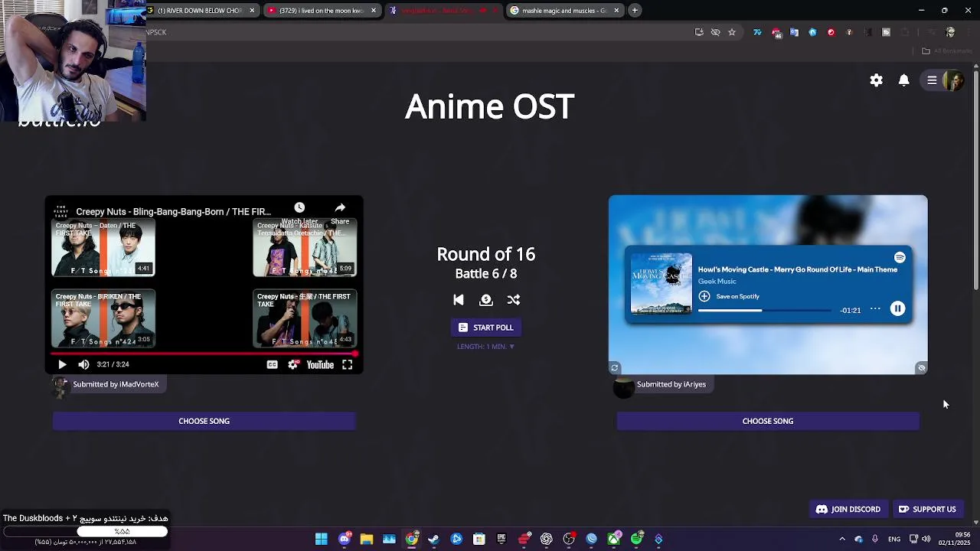Toggle YouTube closed captions

click(x=272, y=365)
